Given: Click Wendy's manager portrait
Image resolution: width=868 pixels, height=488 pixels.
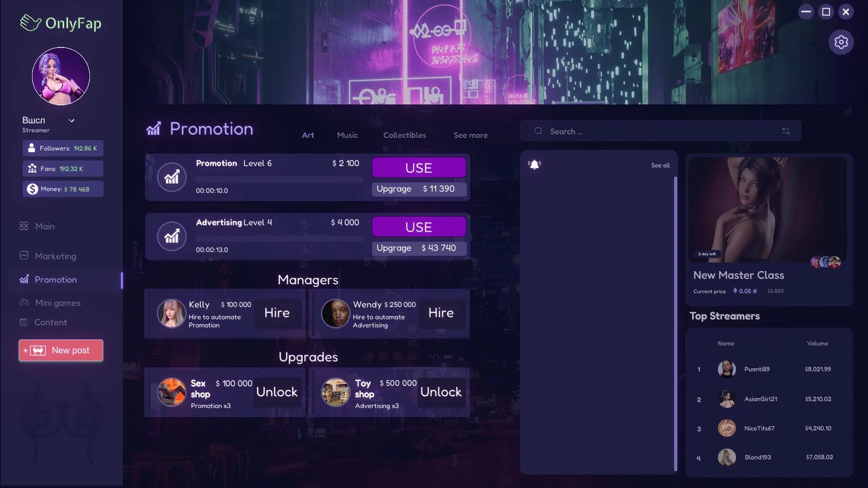Looking at the screenshot, I should pos(335,313).
